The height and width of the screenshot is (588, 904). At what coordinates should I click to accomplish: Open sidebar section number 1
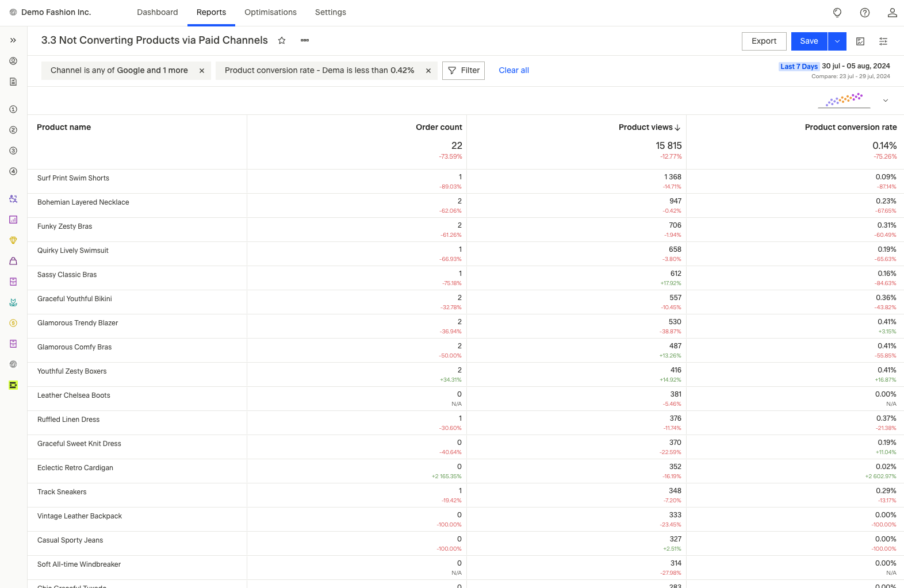pos(13,109)
